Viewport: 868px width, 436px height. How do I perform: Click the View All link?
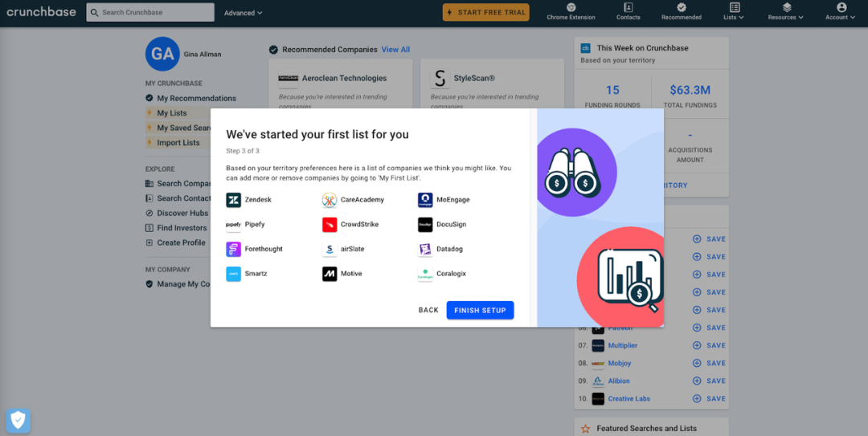coord(395,50)
